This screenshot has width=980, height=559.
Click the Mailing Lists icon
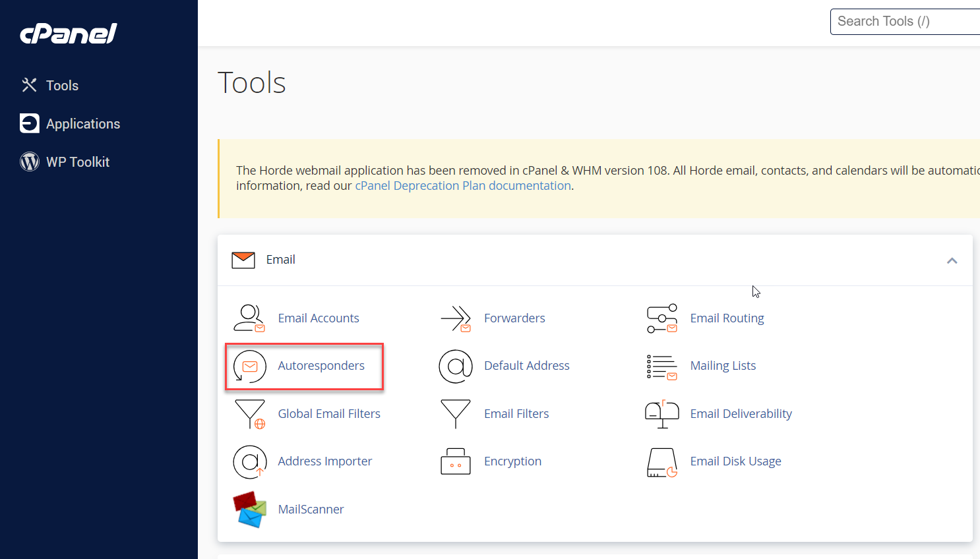(x=662, y=367)
